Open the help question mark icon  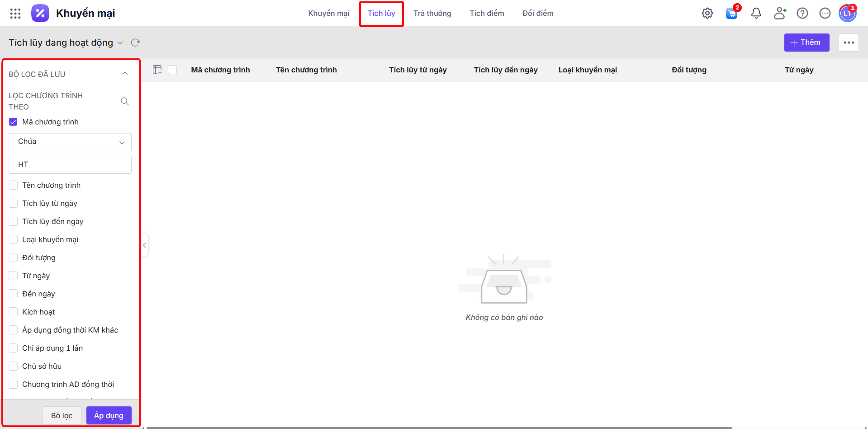pyautogui.click(x=802, y=14)
